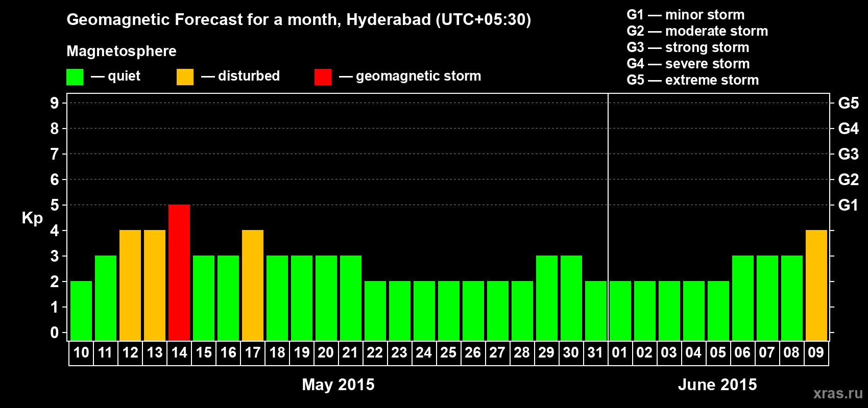Select the orange bar for May 13
This screenshot has width=868, height=408.
[155, 285]
